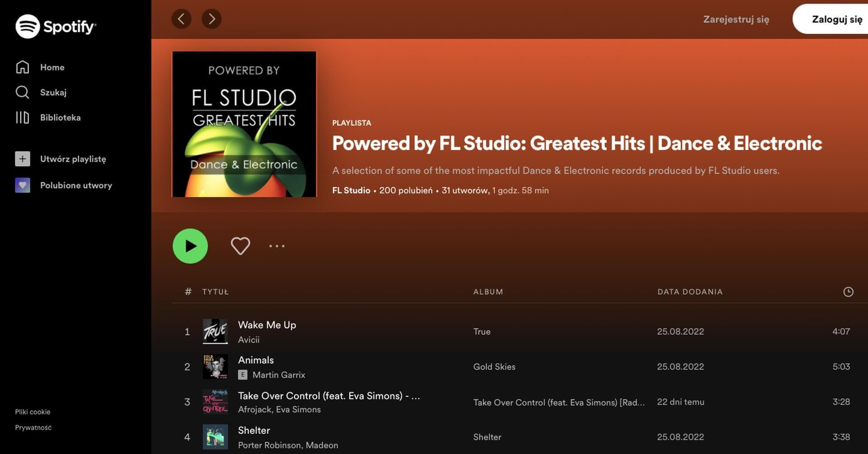868x454 pixels.
Task: Click the Take Over Control cover thumbnail
Action: (215, 402)
